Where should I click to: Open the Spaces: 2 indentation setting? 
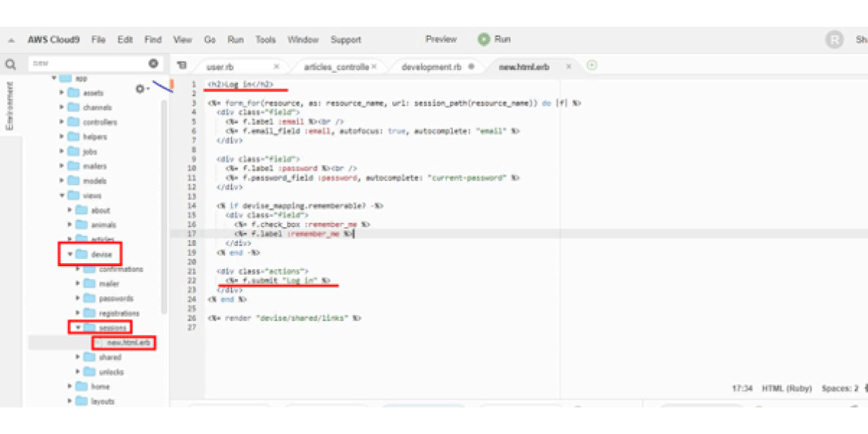(x=840, y=388)
